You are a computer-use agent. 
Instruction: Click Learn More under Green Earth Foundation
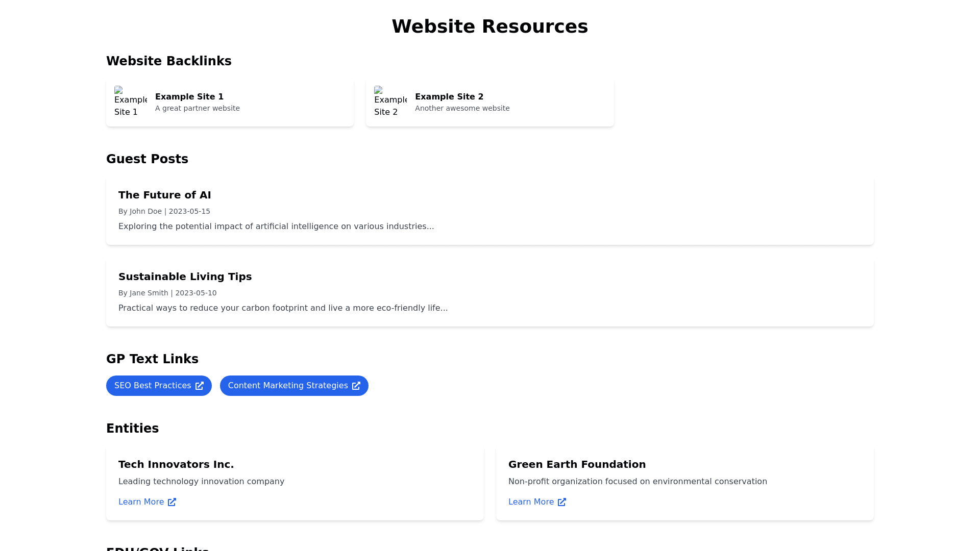(531, 502)
